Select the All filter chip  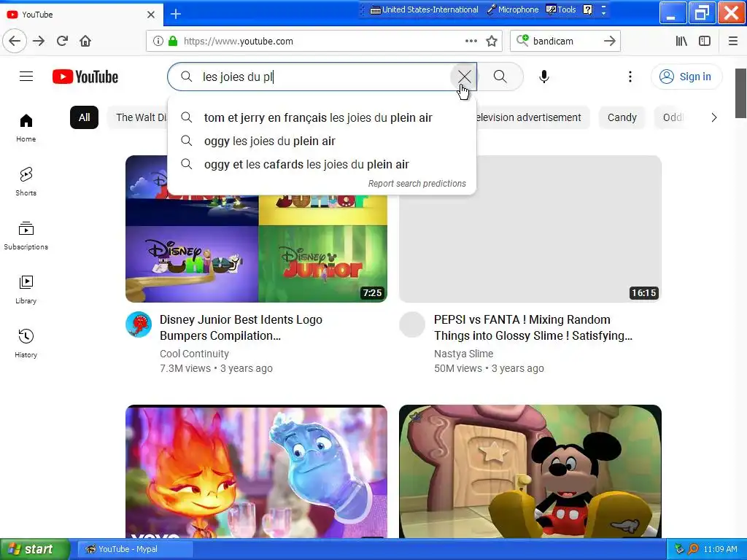click(x=85, y=117)
